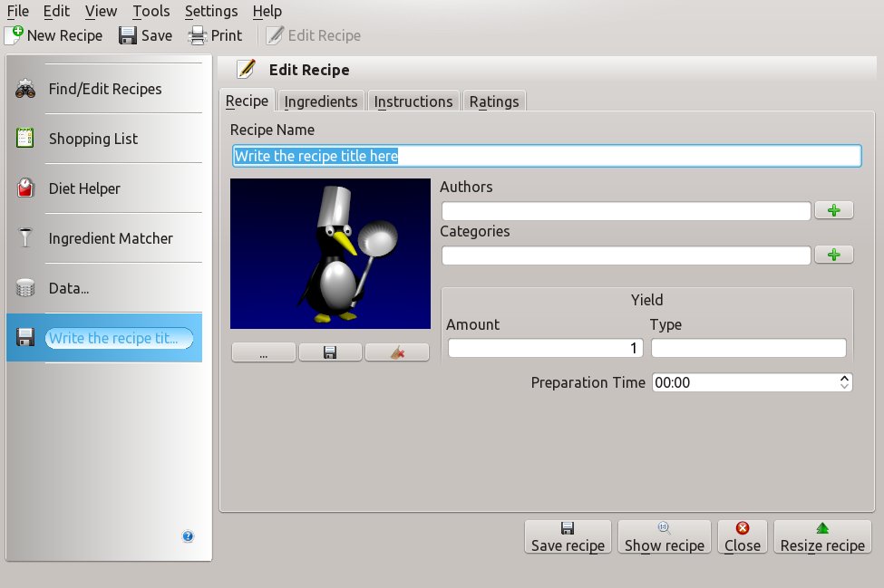
Task: Click the Close button at bottom
Action: (x=743, y=536)
